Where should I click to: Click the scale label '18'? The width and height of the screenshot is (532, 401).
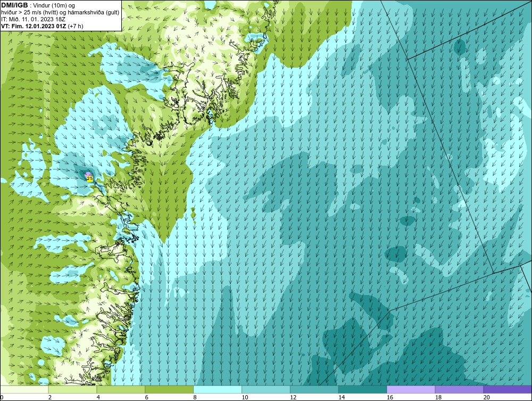point(438,397)
